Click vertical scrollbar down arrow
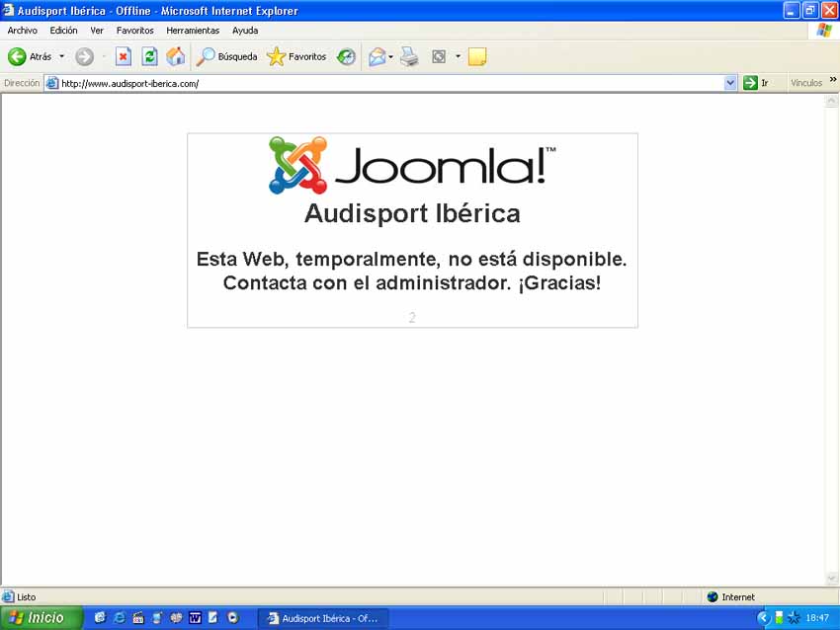 (831, 579)
